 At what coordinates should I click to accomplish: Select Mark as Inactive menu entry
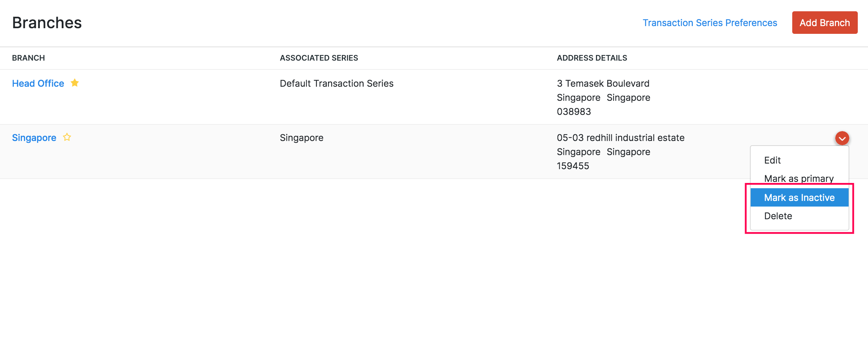[x=799, y=198]
